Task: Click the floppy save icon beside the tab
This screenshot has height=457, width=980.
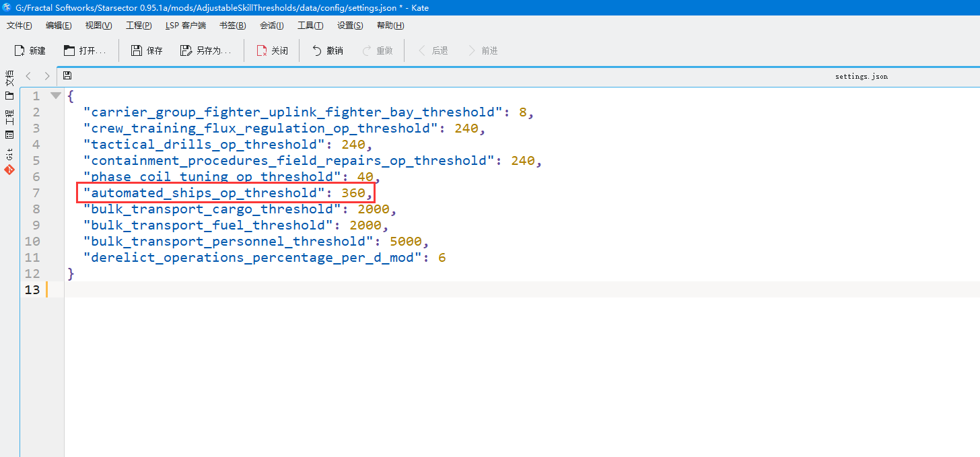Action: (67, 75)
